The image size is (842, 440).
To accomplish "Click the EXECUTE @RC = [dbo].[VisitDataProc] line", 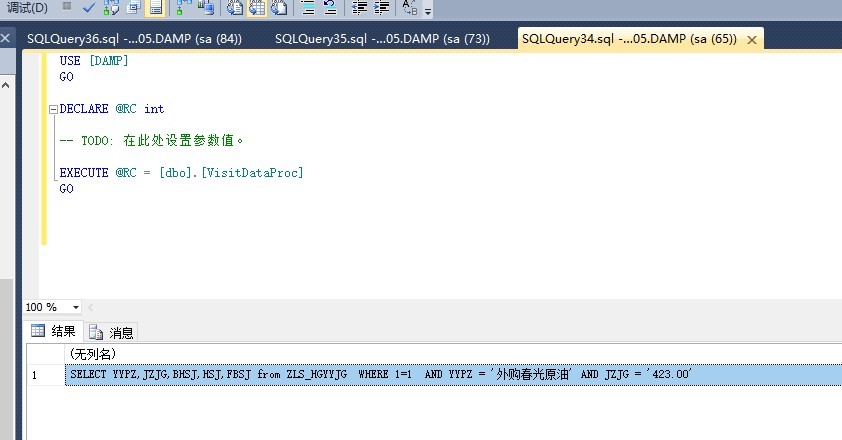I will point(182,172).
